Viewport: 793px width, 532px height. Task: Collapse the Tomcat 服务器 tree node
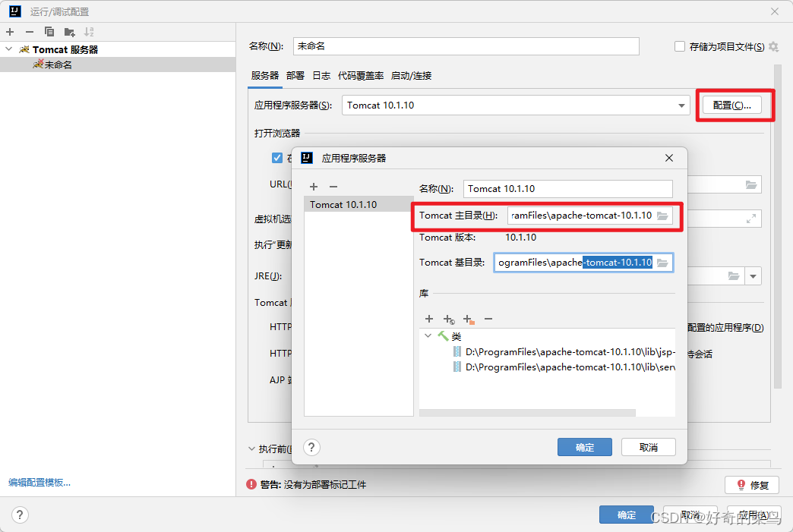click(x=8, y=49)
